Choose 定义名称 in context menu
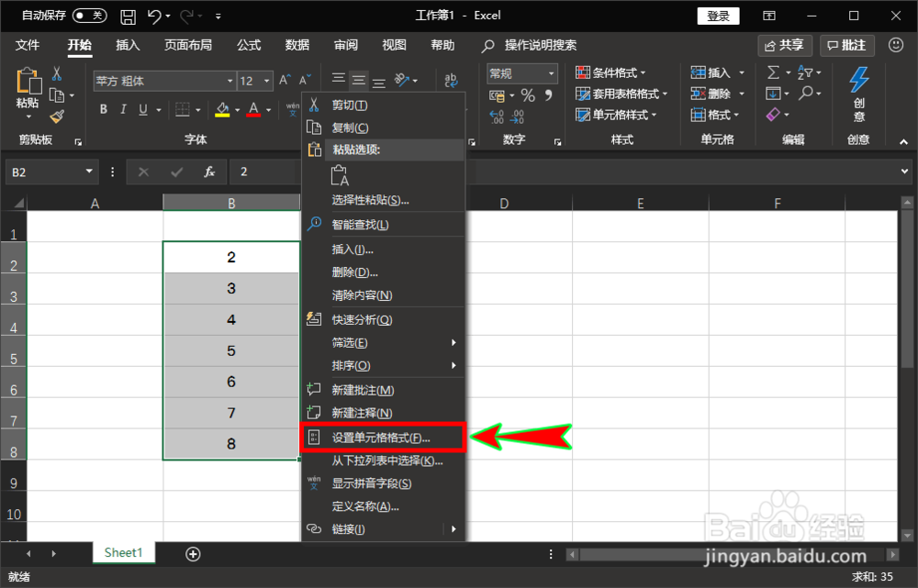 coord(384,506)
